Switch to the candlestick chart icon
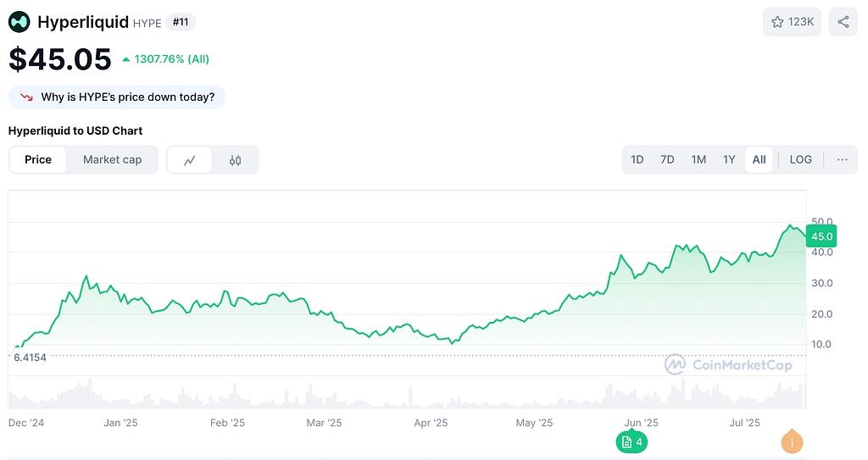 (x=236, y=160)
